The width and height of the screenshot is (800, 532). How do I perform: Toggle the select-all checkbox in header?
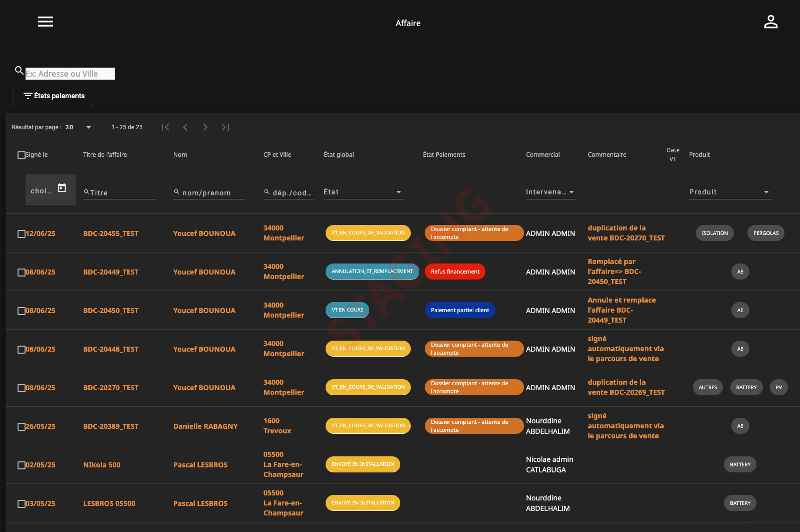click(22, 155)
